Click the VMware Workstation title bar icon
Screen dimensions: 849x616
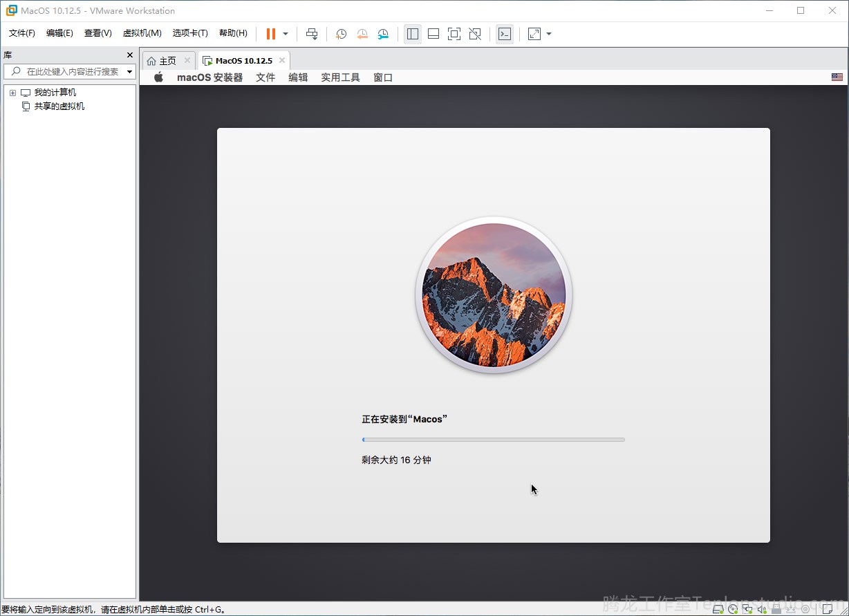(x=11, y=10)
